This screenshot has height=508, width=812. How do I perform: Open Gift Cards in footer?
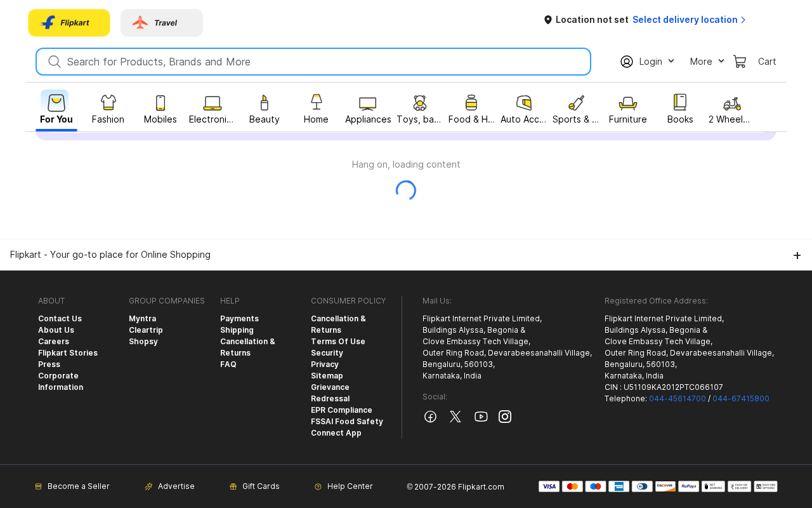coord(254,486)
